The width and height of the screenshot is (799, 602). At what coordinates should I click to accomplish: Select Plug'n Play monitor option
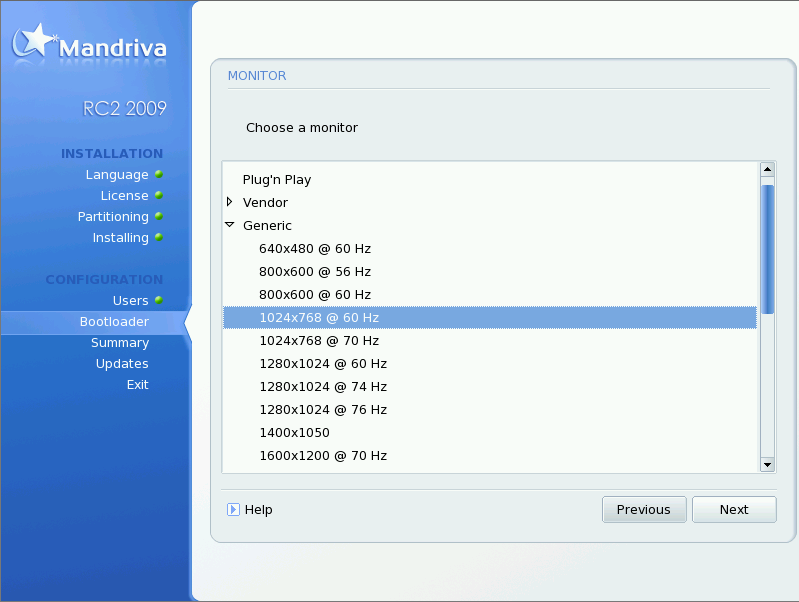pyautogui.click(x=277, y=180)
